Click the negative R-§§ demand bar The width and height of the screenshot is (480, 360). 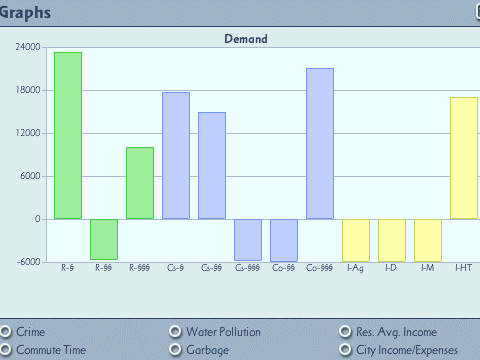104,239
